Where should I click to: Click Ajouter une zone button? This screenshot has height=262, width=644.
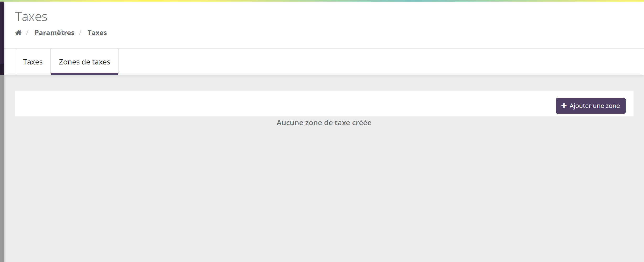[591, 106]
